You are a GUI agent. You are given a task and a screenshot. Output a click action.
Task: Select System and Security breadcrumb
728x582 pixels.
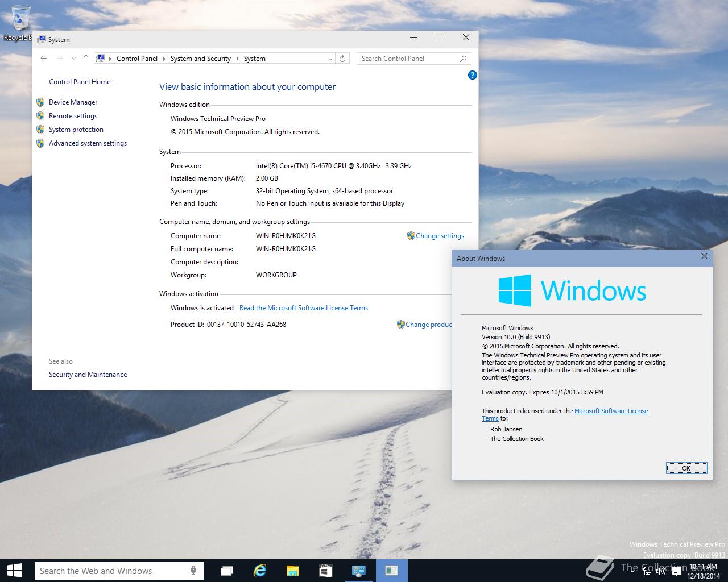coord(201,58)
